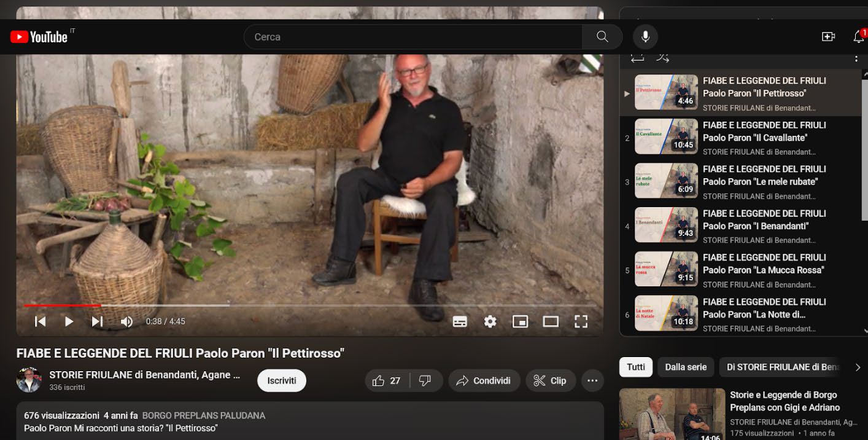868x440 pixels.
Task: Open playlist three-dot options menu
Action: (856, 58)
